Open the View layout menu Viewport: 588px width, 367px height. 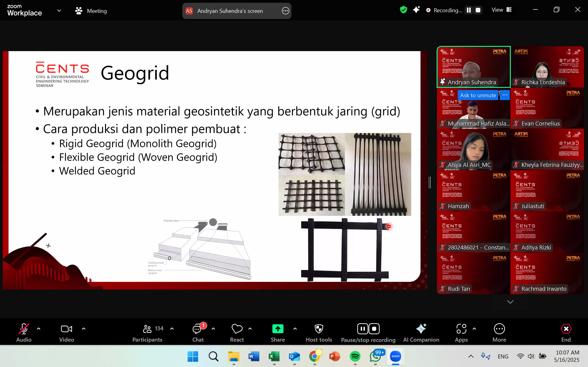502,10
